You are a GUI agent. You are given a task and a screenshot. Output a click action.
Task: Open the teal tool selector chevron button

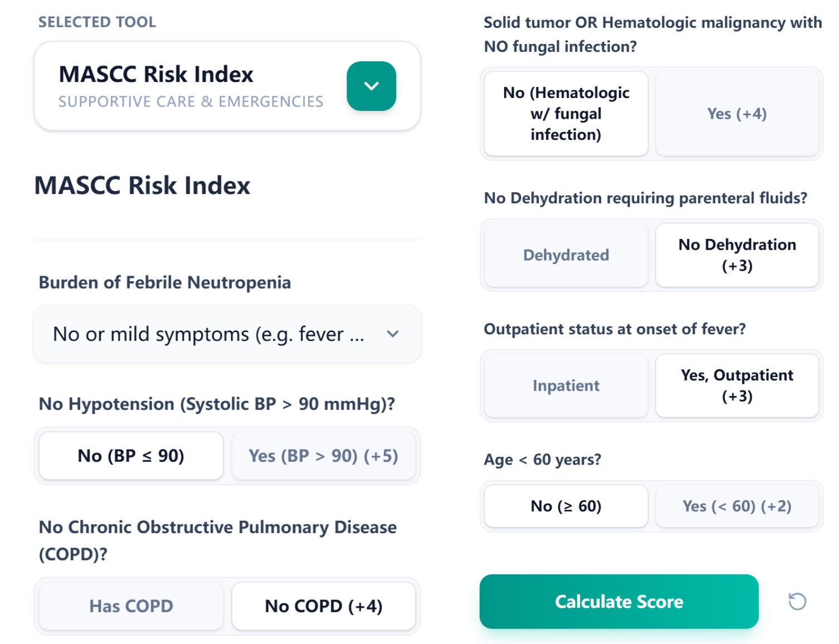[x=371, y=86]
